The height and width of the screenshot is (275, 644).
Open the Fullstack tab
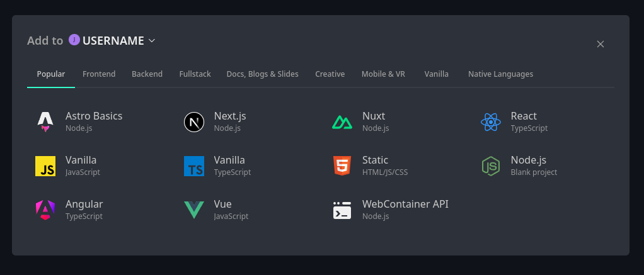[195, 74]
